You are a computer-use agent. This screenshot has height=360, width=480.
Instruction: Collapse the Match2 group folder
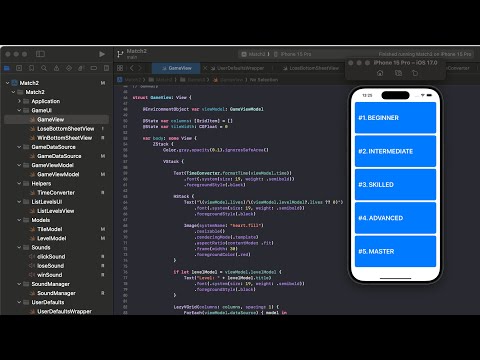point(13,92)
